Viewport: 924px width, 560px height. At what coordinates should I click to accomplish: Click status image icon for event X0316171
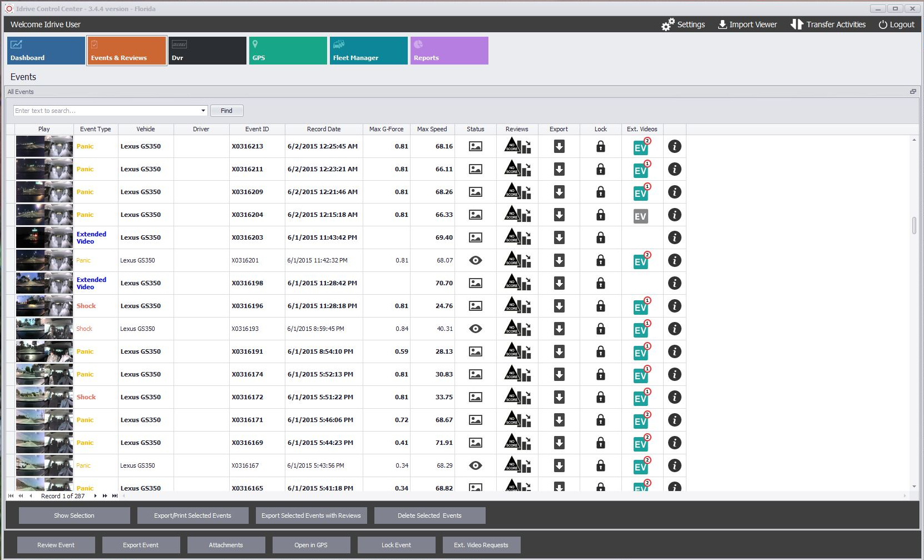pos(475,420)
